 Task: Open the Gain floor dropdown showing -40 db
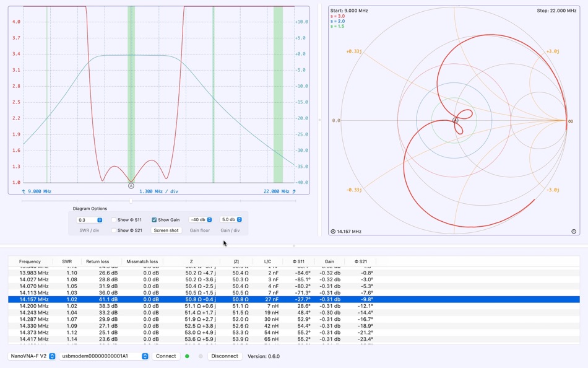click(201, 220)
